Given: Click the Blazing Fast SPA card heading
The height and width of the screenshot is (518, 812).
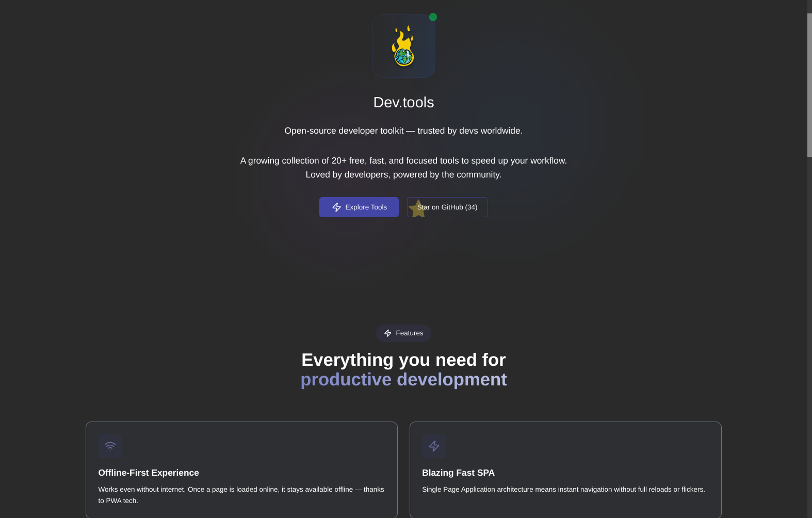Looking at the screenshot, I should click(458, 473).
